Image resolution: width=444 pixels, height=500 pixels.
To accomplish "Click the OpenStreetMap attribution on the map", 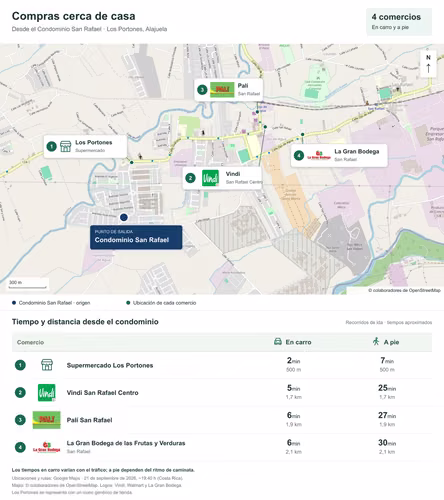I will click(x=404, y=290).
